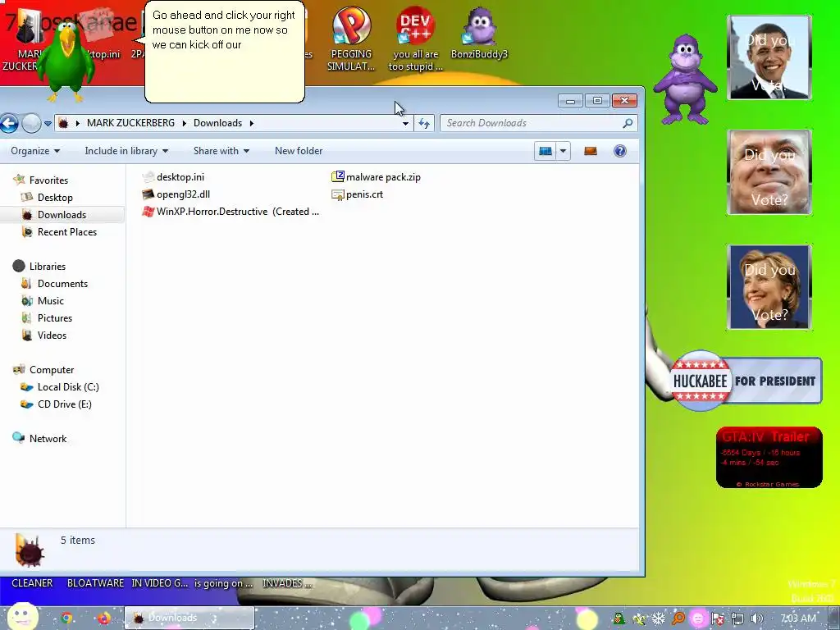Select the opengl32.dll file
Image resolution: width=840 pixels, height=630 pixels.
[176, 194]
